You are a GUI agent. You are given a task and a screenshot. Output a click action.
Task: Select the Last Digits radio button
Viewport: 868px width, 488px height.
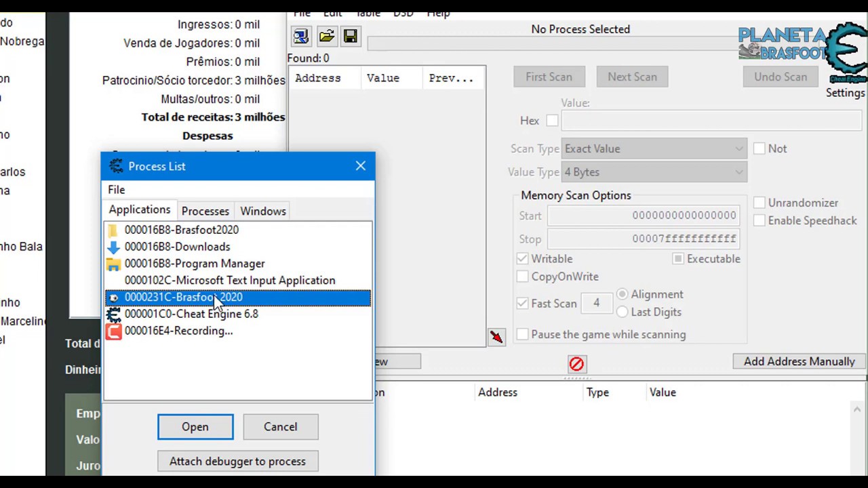[622, 312]
